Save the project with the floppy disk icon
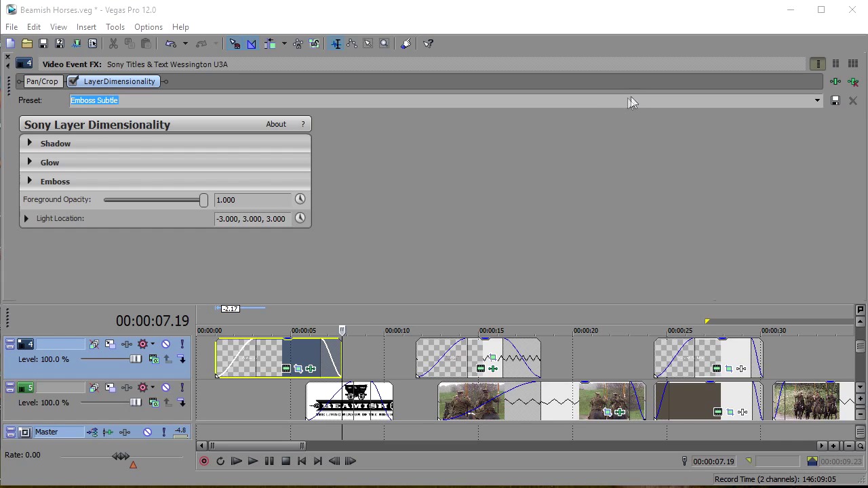This screenshot has width=868, height=488. coord(43,43)
